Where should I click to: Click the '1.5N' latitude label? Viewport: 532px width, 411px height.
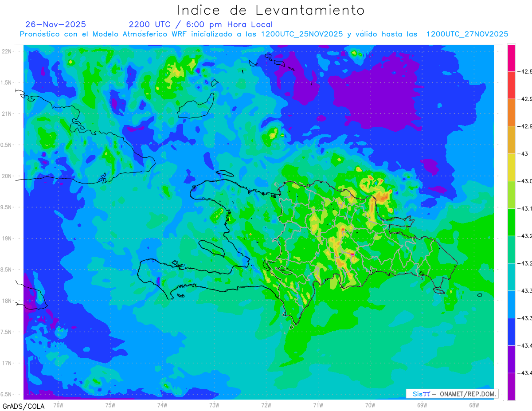point(6,82)
